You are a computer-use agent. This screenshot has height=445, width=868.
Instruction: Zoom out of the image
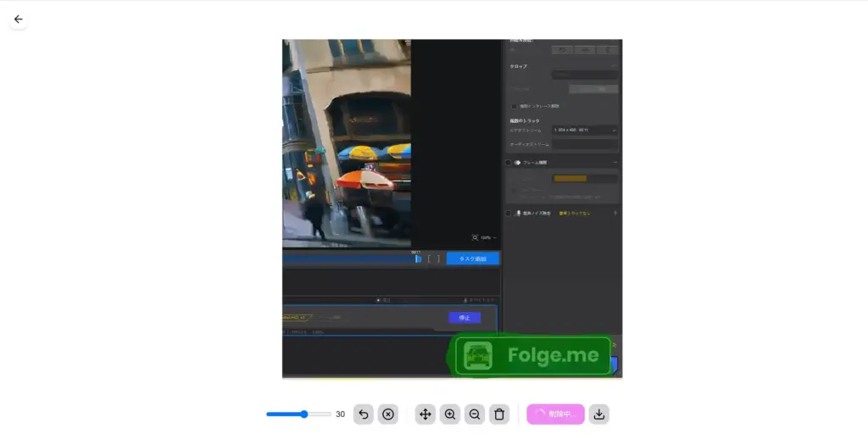tap(475, 414)
